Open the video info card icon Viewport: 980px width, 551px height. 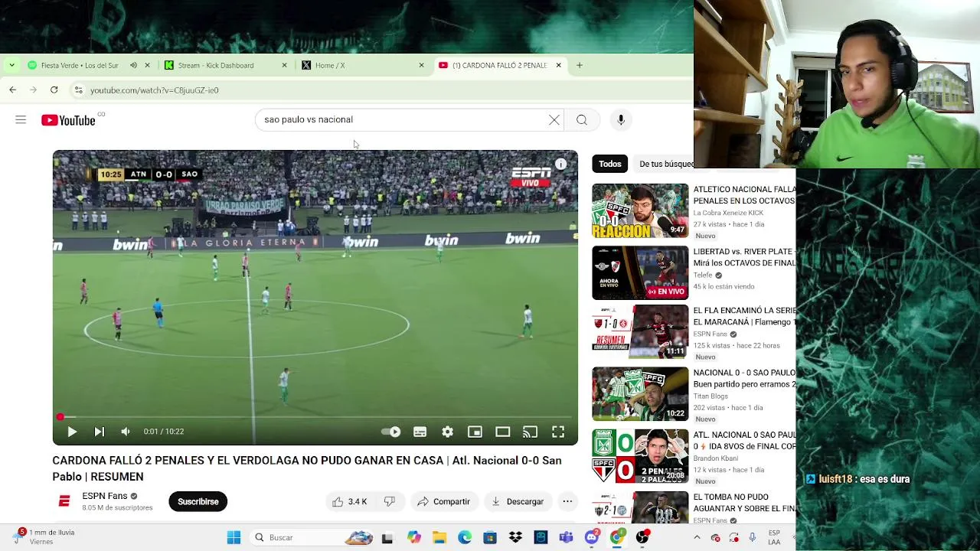click(560, 165)
